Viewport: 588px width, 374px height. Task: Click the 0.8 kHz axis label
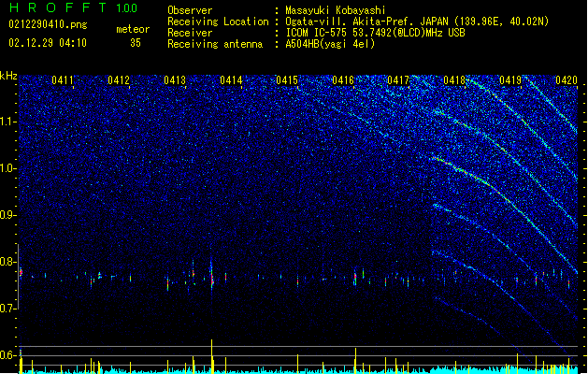click(7, 262)
